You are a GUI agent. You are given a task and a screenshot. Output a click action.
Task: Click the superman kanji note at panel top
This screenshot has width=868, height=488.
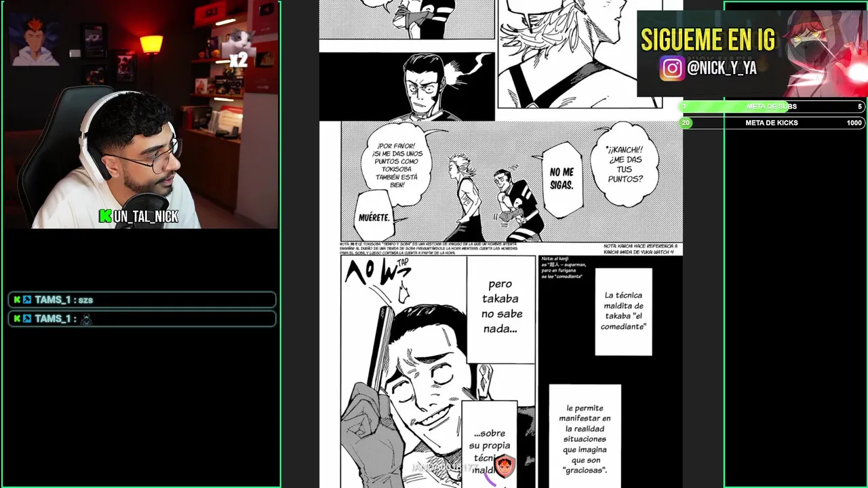(x=563, y=268)
